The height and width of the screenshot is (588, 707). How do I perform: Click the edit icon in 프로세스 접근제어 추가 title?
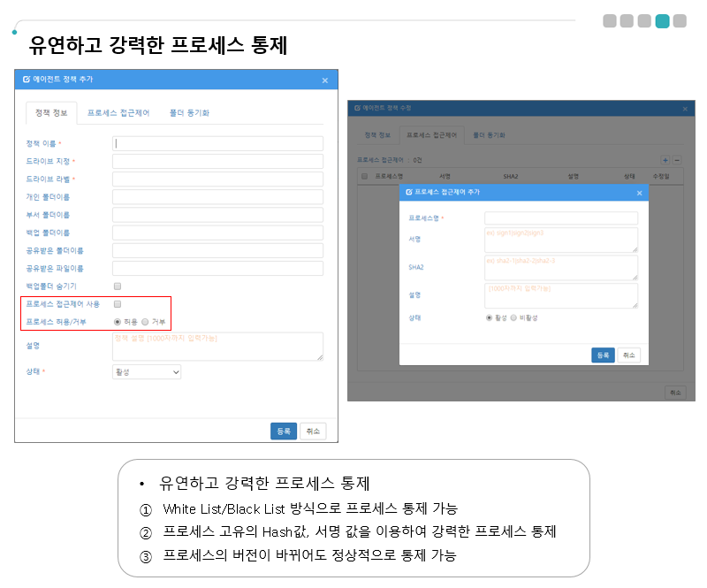click(408, 192)
